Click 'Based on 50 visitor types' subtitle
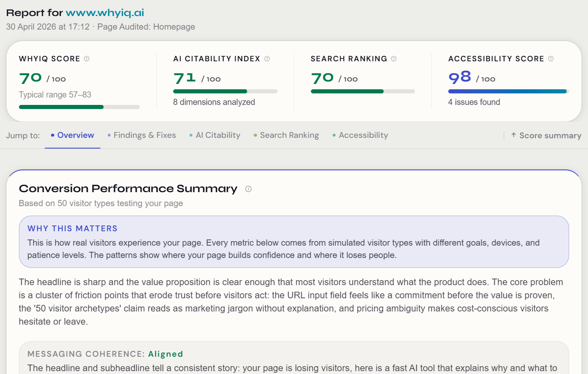The image size is (588, 374). click(x=101, y=203)
